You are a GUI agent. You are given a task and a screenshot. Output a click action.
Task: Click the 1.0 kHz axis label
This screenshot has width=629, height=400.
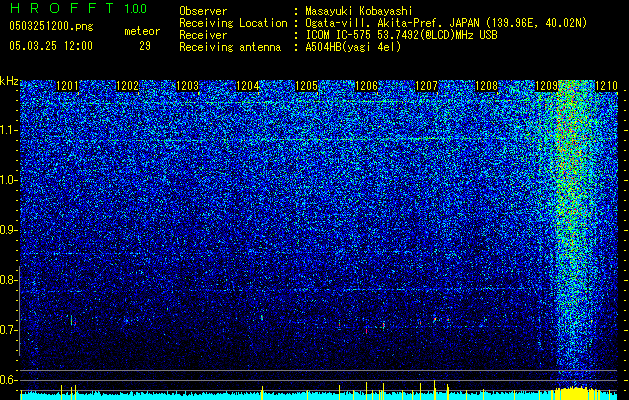[x=9, y=180]
